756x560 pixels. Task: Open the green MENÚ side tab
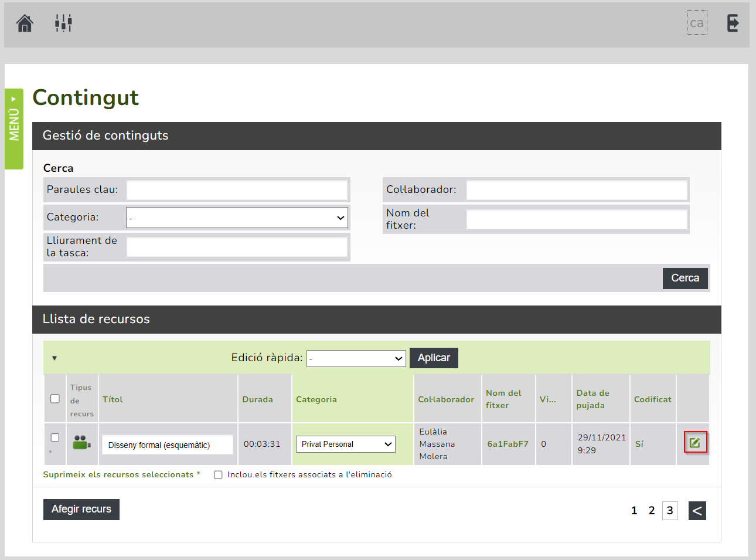(x=14, y=129)
